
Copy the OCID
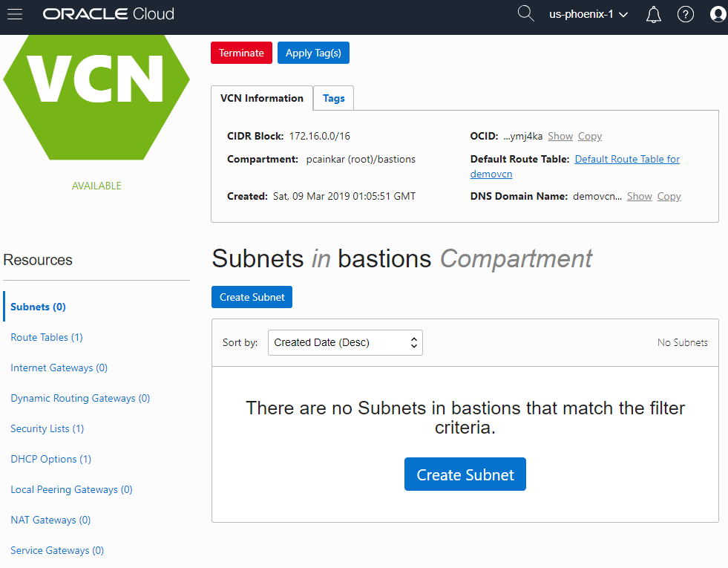pos(590,136)
